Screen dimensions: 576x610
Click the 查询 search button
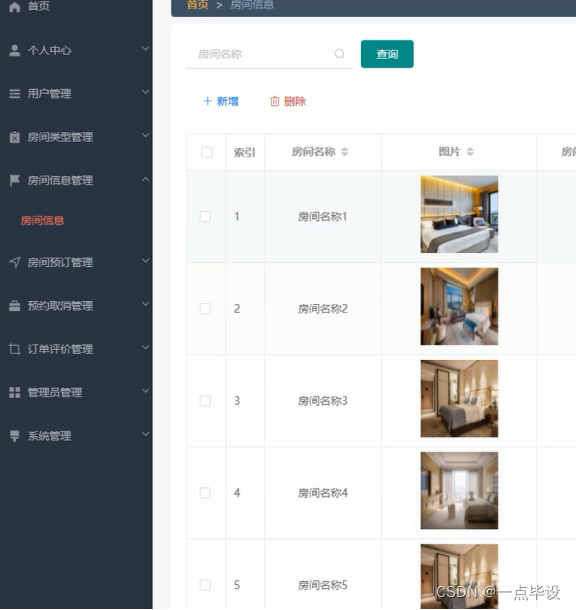(387, 54)
